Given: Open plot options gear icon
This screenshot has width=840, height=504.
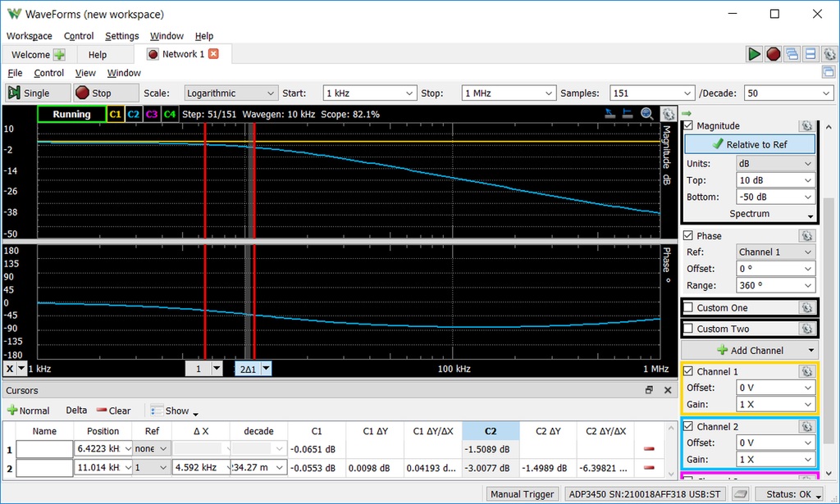Looking at the screenshot, I should pyautogui.click(x=669, y=114).
